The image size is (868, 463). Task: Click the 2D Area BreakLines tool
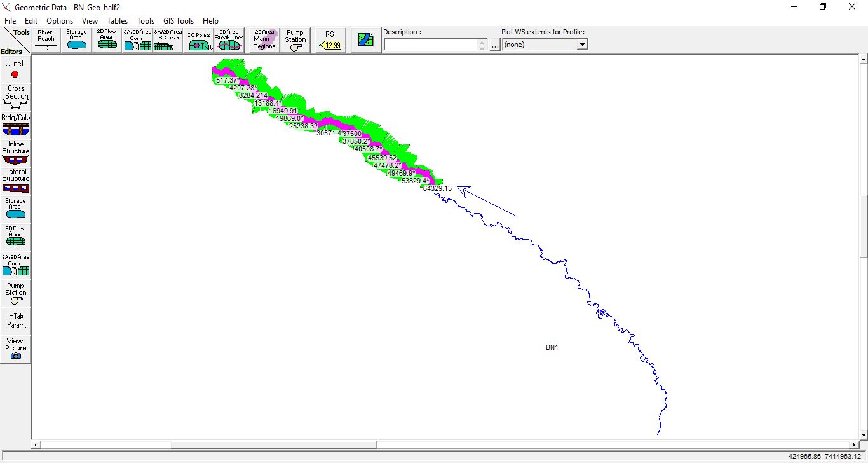click(229, 39)
